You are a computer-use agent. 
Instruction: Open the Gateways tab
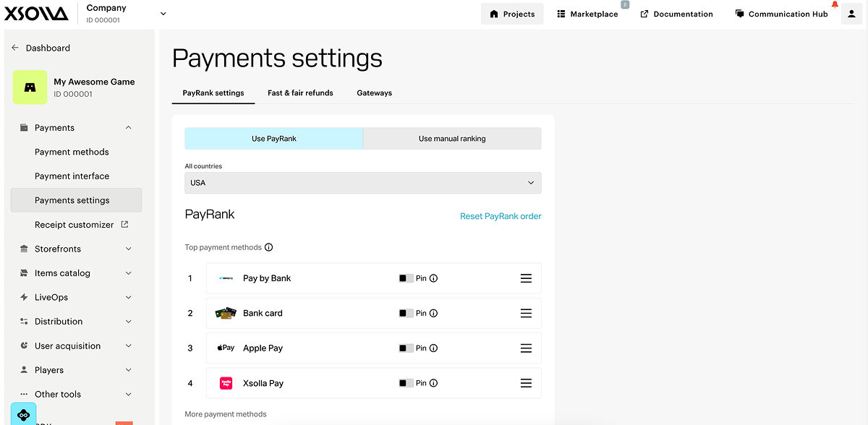pos(374,93)
